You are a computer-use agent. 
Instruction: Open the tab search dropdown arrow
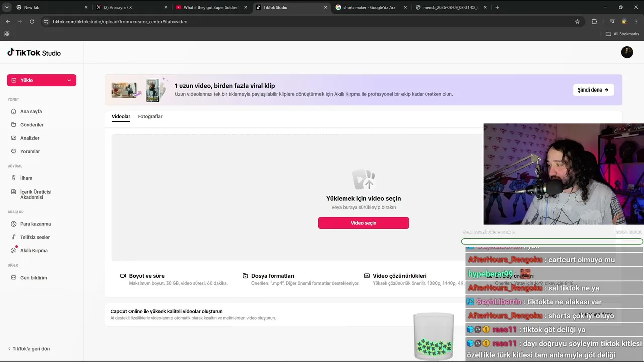click(7, 7)
